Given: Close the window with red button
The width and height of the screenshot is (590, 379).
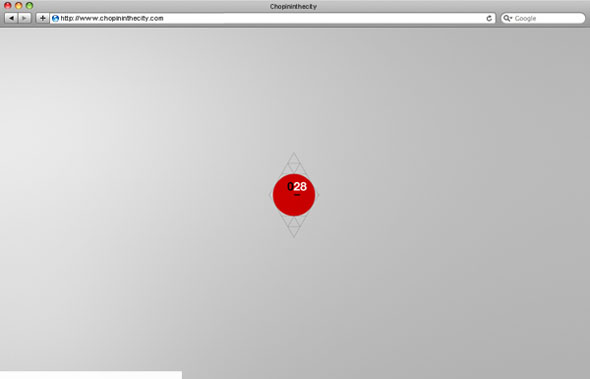Looking at the screenshot, I should click(x=8, y=6).
